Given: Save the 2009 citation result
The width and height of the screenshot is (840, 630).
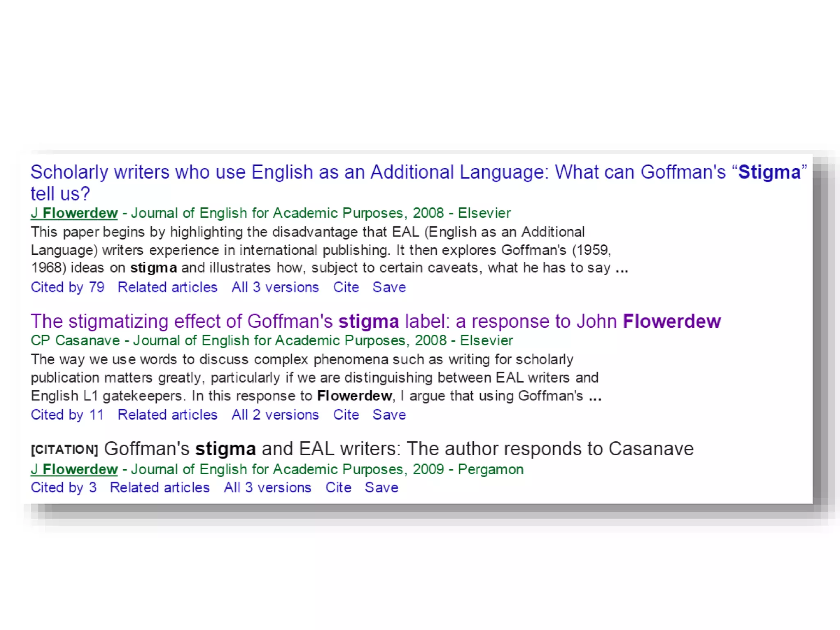Looking at the screenshot, I should (x=381, y=487).
